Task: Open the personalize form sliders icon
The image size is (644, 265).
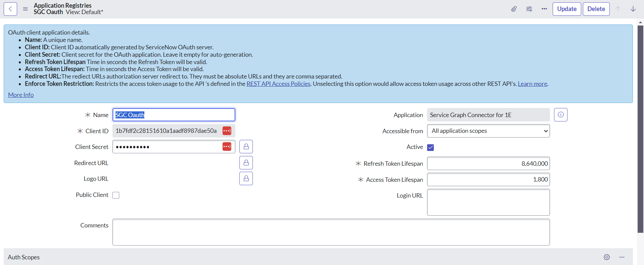Action: 529,9
